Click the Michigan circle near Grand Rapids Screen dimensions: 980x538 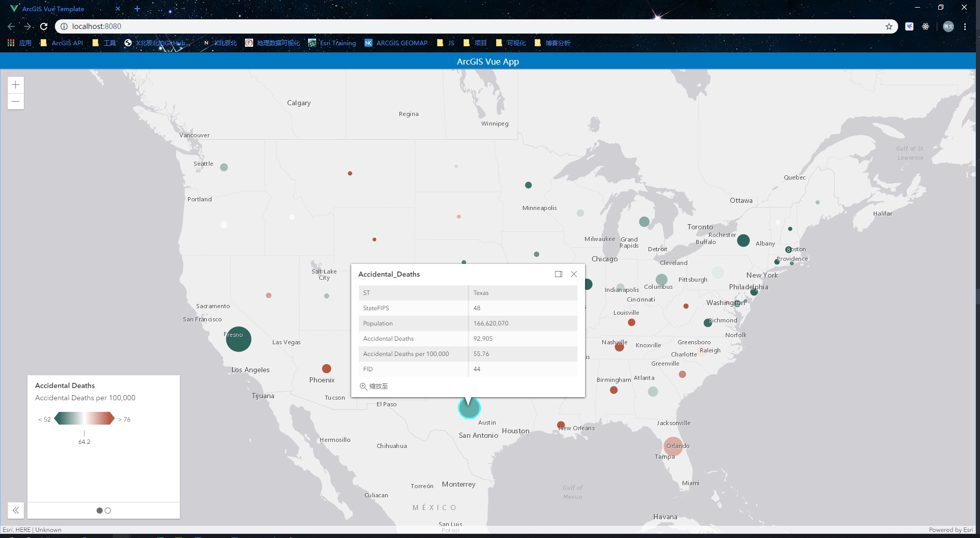[644, 221]
